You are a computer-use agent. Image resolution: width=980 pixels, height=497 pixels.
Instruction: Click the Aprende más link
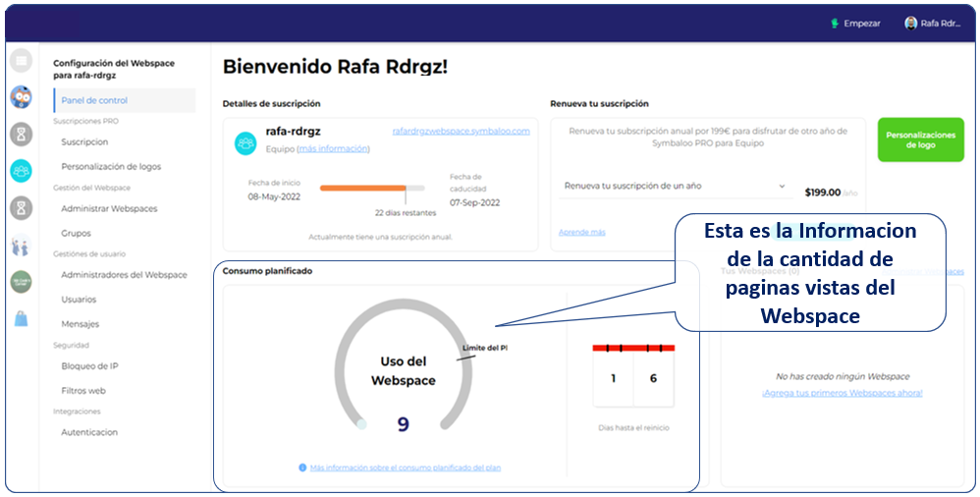point(582,232)
